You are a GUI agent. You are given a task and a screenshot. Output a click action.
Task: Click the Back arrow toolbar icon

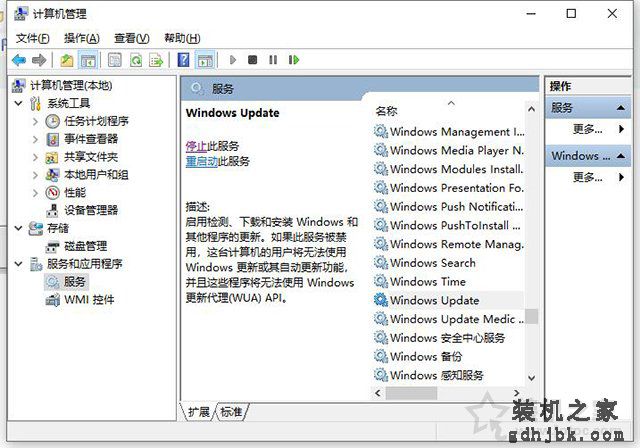[x=19, y=60]
